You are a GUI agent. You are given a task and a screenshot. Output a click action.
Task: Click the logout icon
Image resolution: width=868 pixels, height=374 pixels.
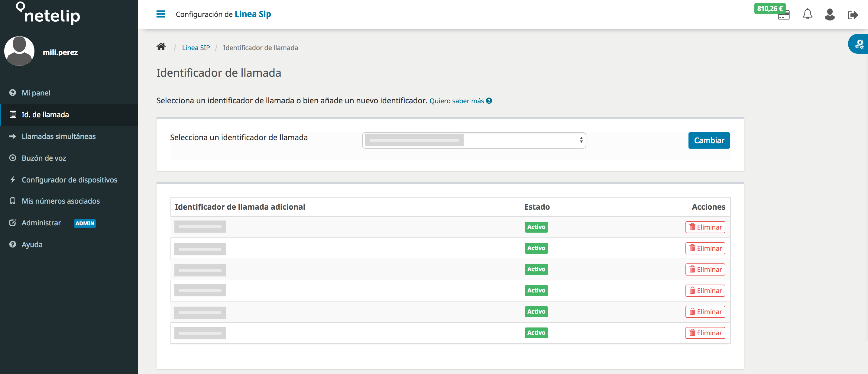(x=853, y=15)
